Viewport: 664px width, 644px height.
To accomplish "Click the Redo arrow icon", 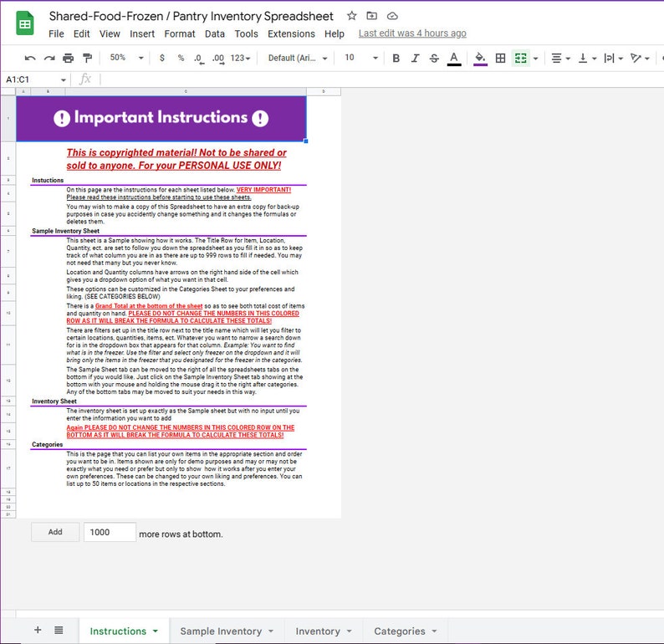I will click(x=49, y=58).
